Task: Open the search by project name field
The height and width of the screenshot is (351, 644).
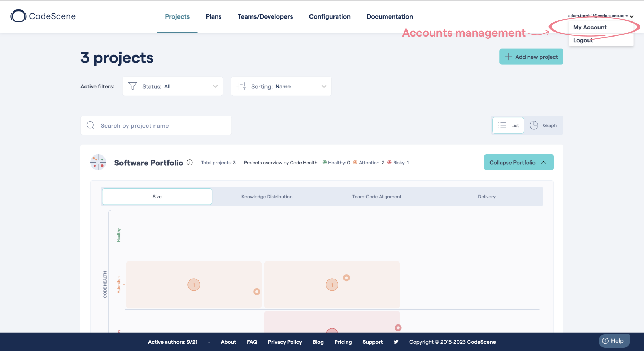Action: click(x=156, y=125)
